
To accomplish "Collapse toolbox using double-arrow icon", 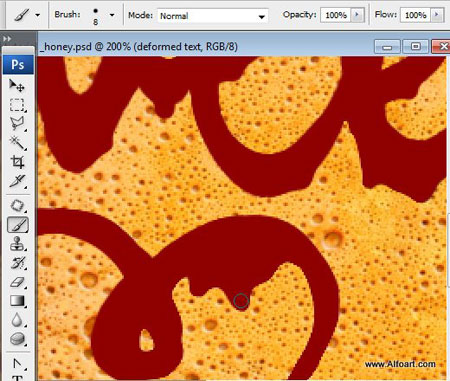I will point(7,39).
